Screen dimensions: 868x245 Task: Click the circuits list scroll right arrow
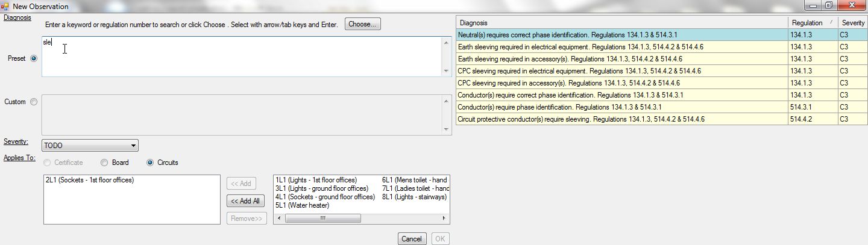445,219
